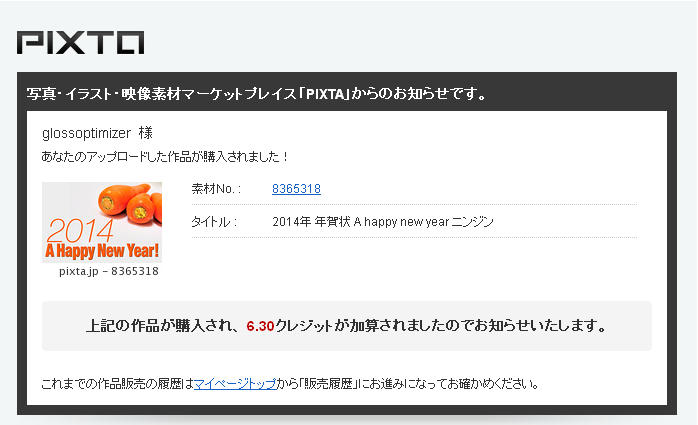Click the 「販売履歴」 text in footer sentence

click(329, 383)
